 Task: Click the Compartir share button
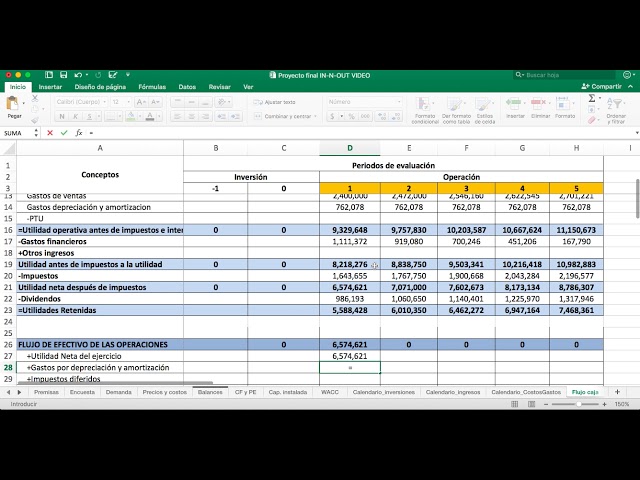[602, 86]
